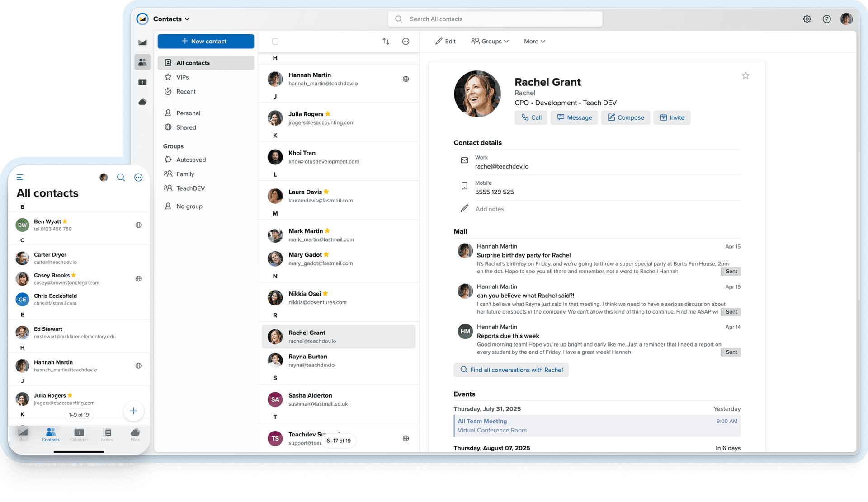Select Sasha Alderton in the contact list

[x=339, y=399]
